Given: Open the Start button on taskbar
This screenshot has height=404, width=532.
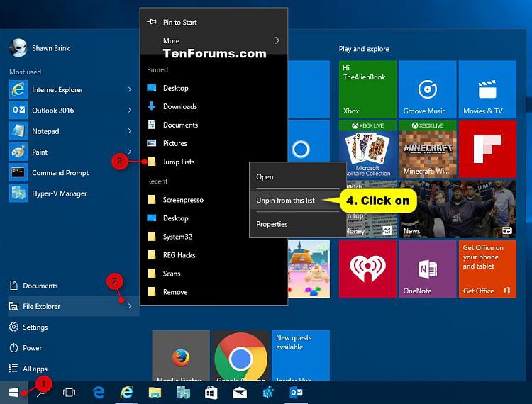Looking at the screenshot, I should click(x=13, y=393).
